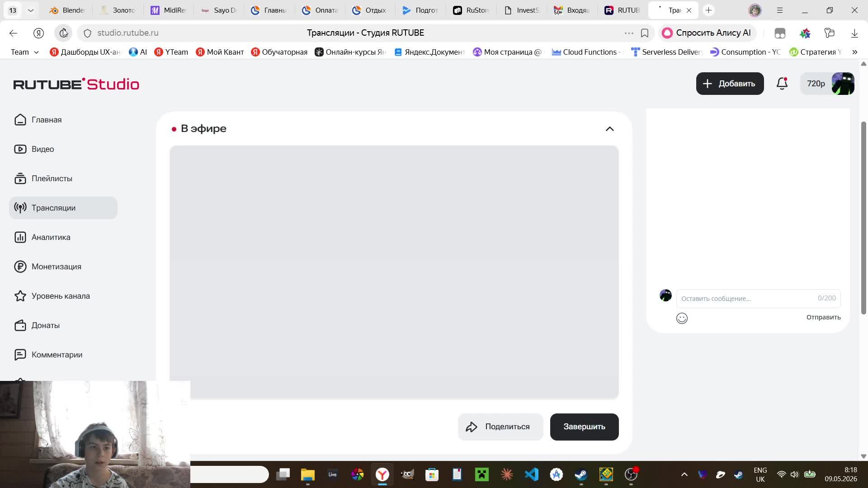Click Отправить to send message
868x488 pixels.
[x=823, y=317]
